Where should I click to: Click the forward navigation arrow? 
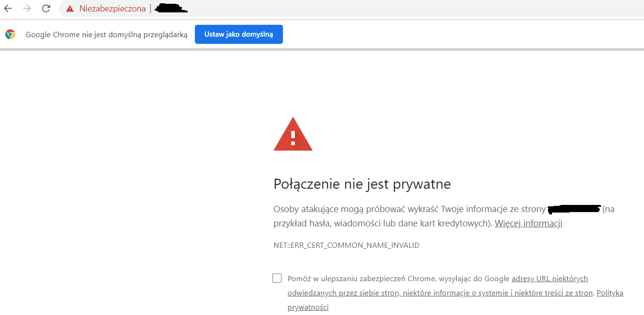[x=27, y=9]
